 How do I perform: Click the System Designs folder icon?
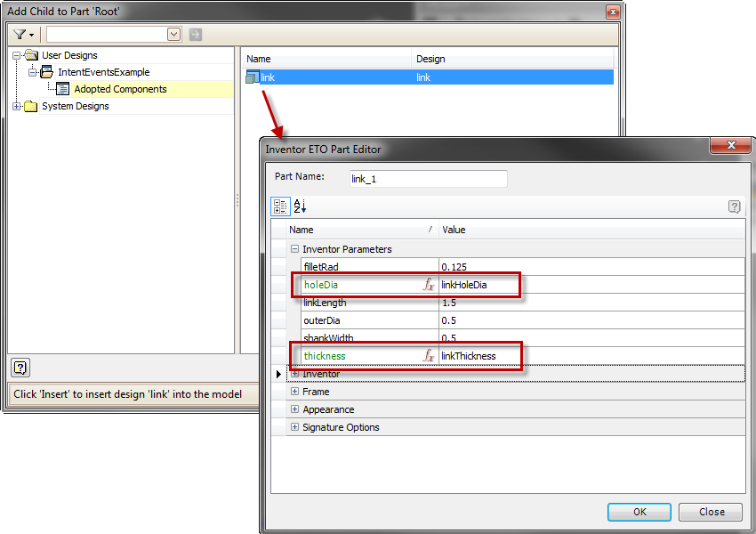[x=31, y=106]
